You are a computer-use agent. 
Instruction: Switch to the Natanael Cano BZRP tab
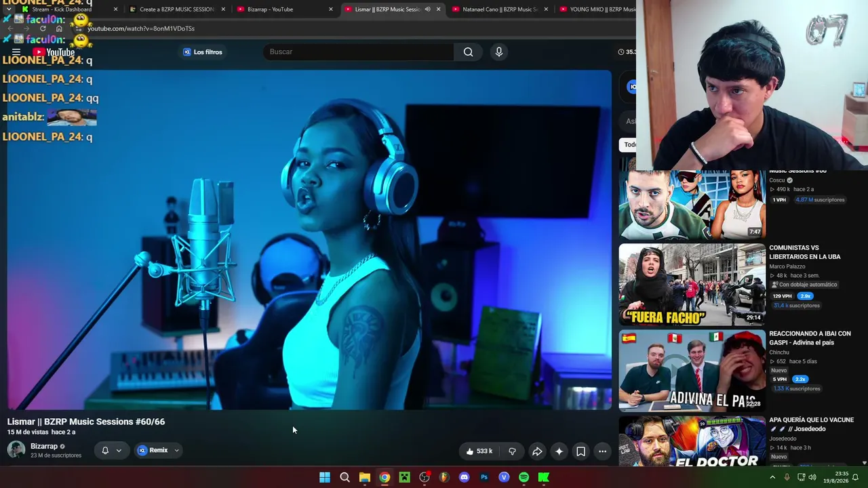point(500,9)
